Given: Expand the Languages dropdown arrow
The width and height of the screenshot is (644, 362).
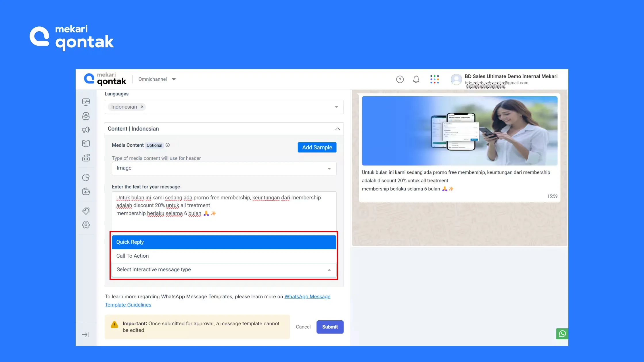Looking at the screenshot, I should pos(336,107).
